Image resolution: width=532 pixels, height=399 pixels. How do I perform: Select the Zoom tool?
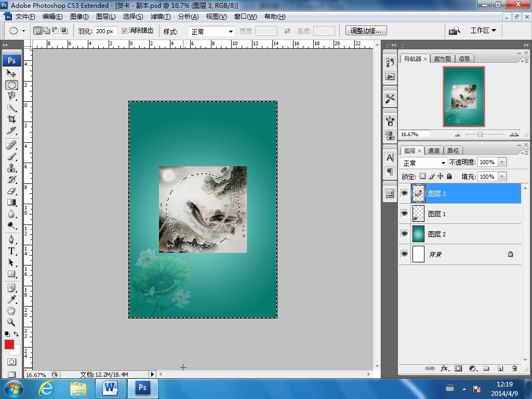11,322
